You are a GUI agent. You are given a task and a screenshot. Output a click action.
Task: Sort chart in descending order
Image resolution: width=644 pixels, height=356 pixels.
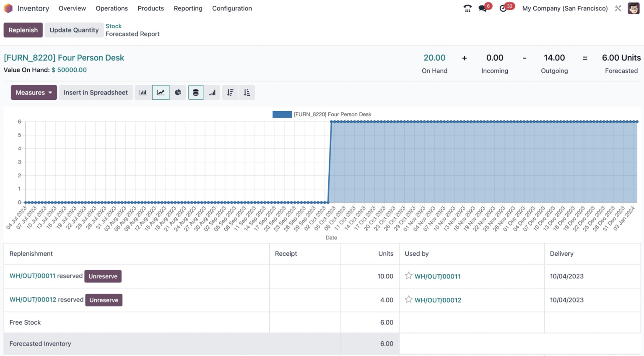[230, 92]
